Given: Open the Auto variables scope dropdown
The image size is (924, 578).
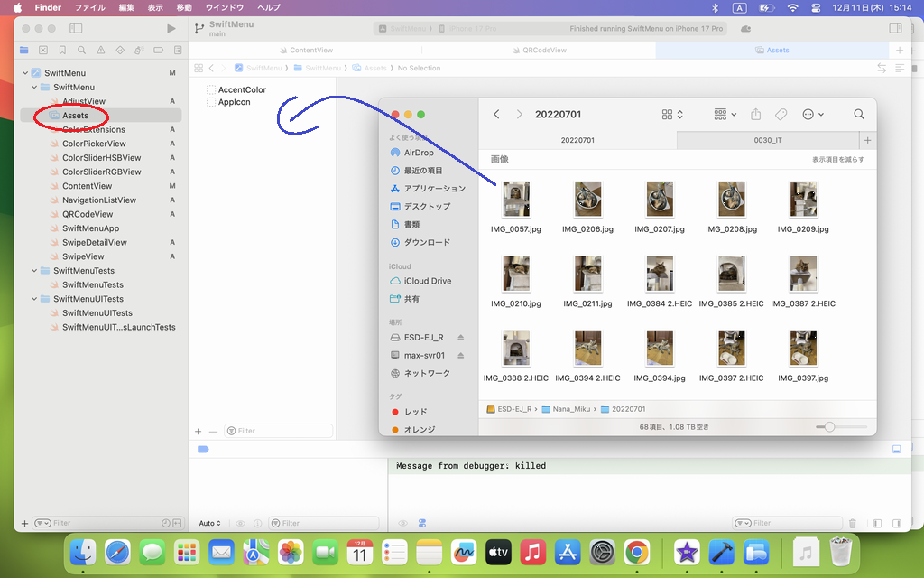Looking at the screenshot, I should point(209,523).
